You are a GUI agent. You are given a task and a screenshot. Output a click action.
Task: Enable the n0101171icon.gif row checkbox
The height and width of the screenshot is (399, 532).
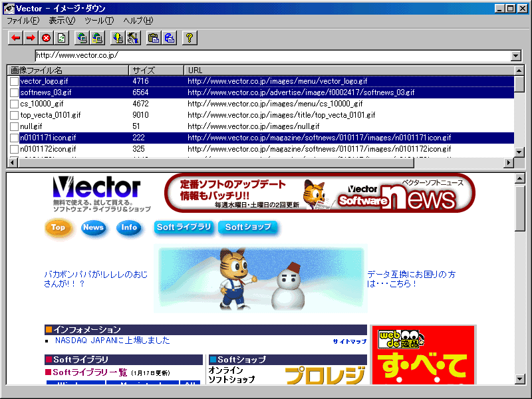click(14, 138)
